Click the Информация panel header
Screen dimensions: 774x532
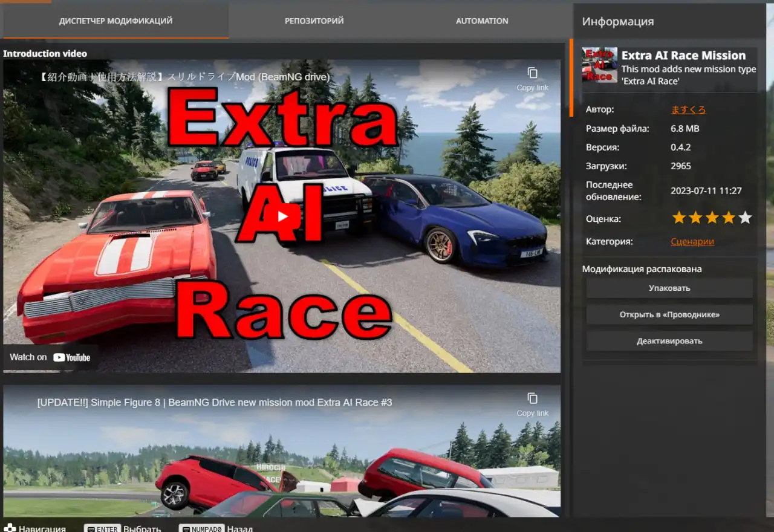click(618, 21)
